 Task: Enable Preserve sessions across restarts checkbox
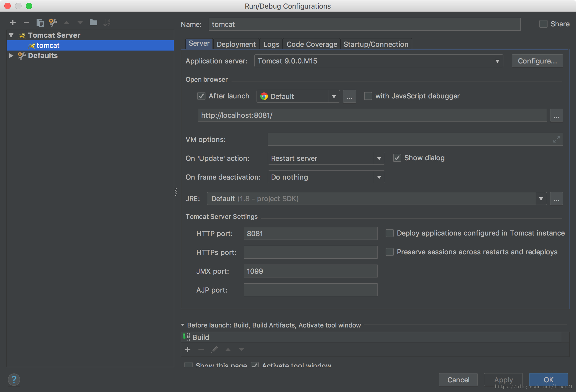point(389,252)
